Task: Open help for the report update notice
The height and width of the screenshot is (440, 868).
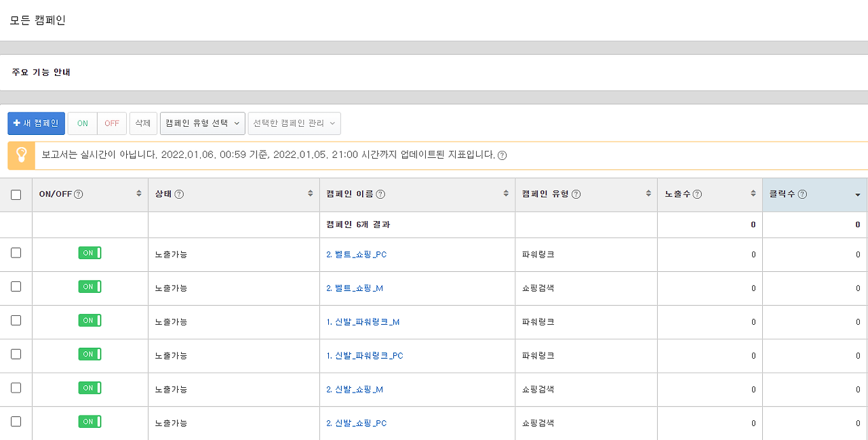Action: click(x=500, y=155)
